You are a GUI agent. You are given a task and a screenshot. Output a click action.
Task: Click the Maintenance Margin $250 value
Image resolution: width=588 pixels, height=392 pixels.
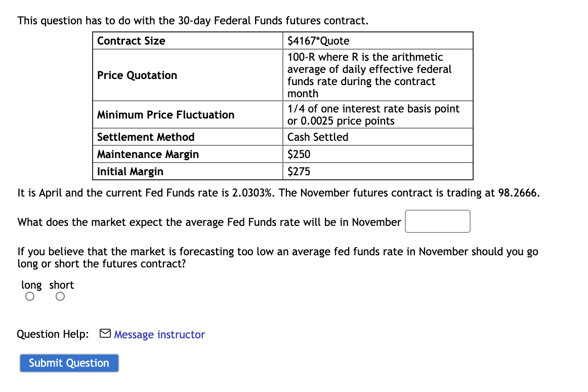click(298, 154)
